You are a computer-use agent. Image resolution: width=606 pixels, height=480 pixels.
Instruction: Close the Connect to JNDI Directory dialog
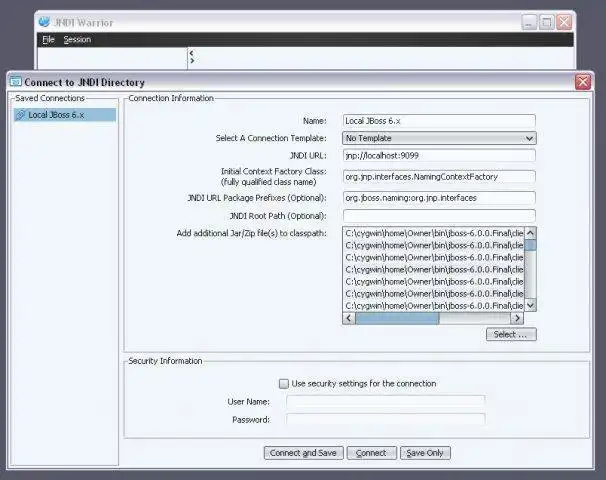583,82
